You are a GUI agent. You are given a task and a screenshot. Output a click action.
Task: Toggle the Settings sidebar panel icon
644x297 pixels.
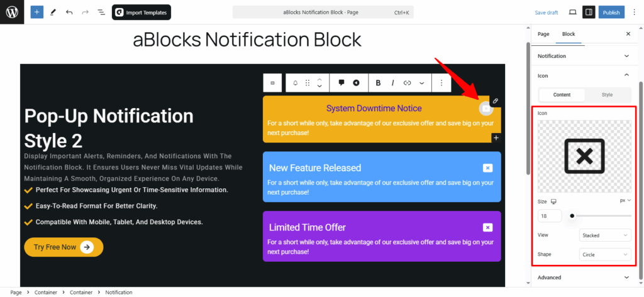tap(589, 13)
